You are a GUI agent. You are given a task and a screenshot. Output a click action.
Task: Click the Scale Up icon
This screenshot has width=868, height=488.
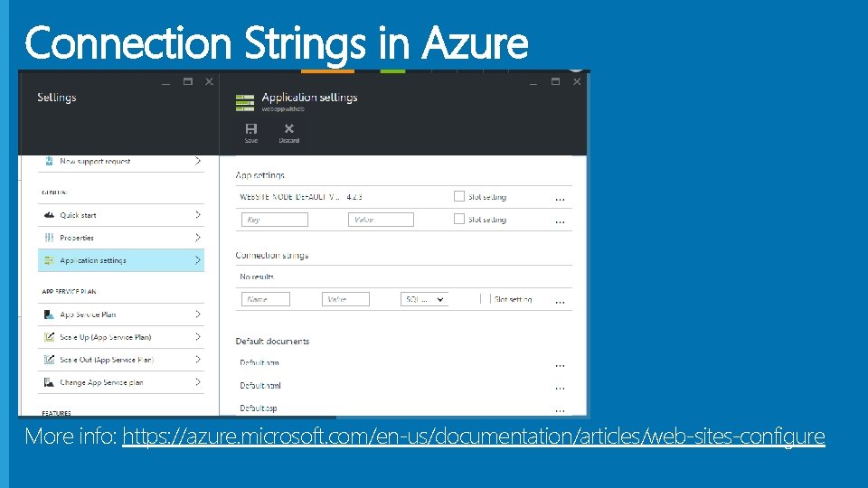pyautogui.click(x=49, y=336)
